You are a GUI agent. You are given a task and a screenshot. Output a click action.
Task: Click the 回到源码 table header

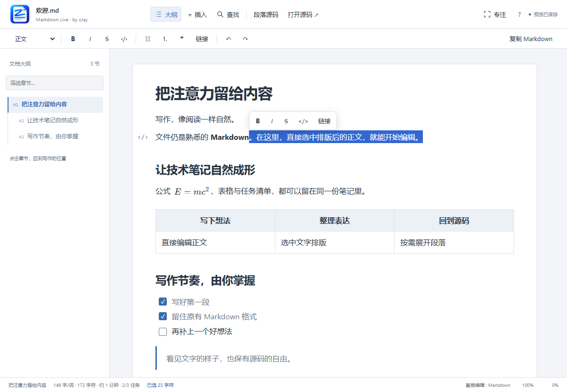(454, 221)
